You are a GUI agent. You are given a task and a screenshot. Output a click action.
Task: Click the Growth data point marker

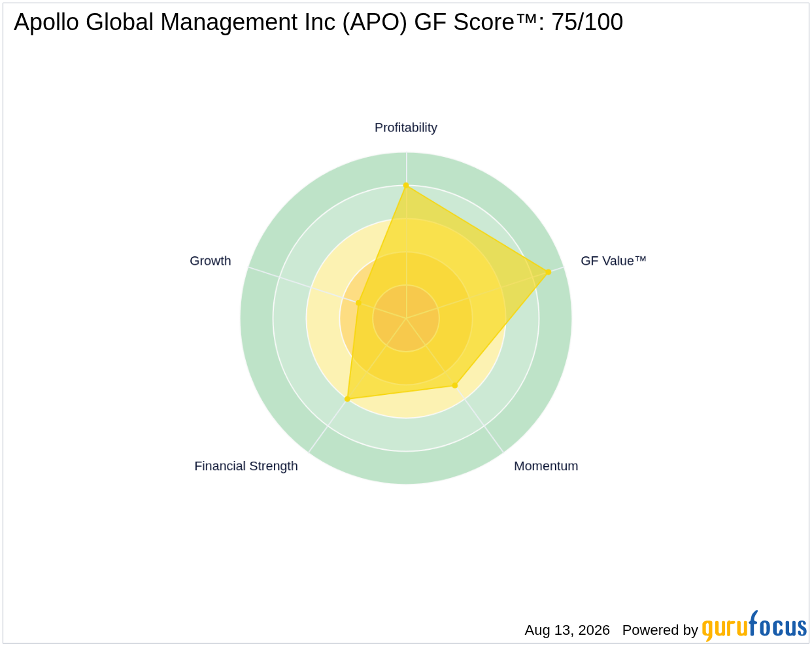pyautogui.click(x=358, y=303)
